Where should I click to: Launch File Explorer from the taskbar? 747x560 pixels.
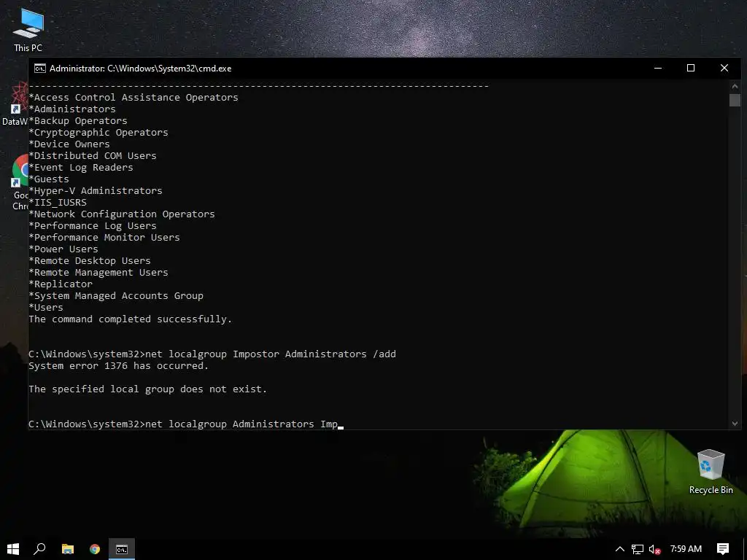click(x=68, y=549)
